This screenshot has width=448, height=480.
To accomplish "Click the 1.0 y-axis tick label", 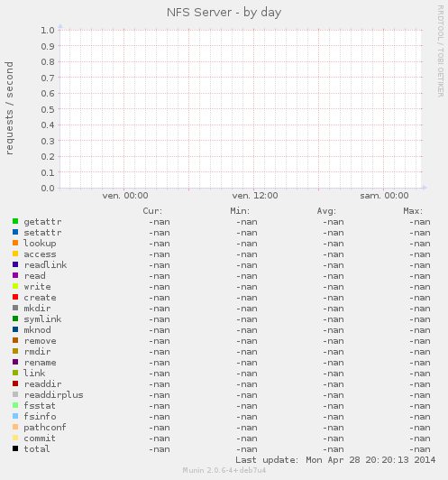I will (x=48, y=31).
